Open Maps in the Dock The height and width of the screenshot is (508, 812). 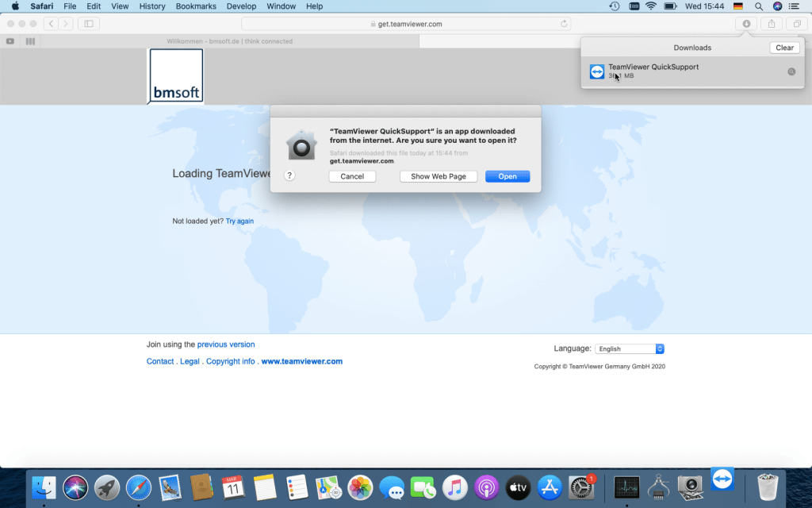[328, 487]
